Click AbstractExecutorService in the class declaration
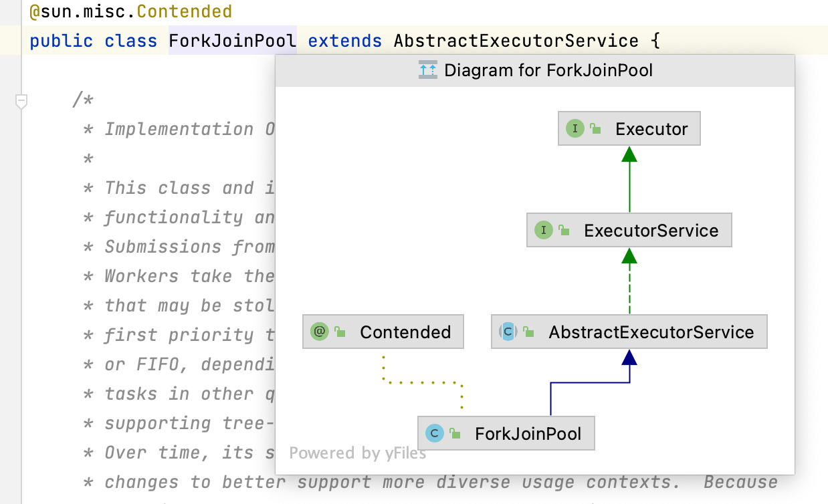Viewport: 828px width, 504px height. click(516, 41)
